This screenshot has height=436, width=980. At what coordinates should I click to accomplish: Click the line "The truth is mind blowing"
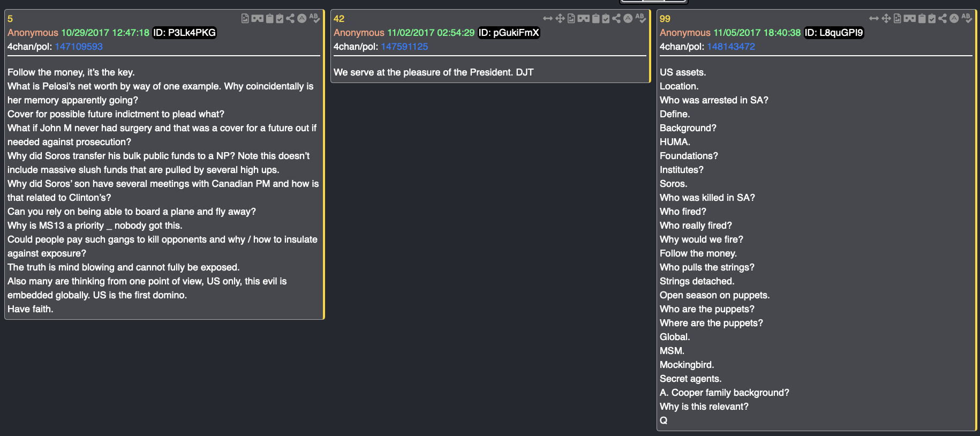[x=124, y=267]
